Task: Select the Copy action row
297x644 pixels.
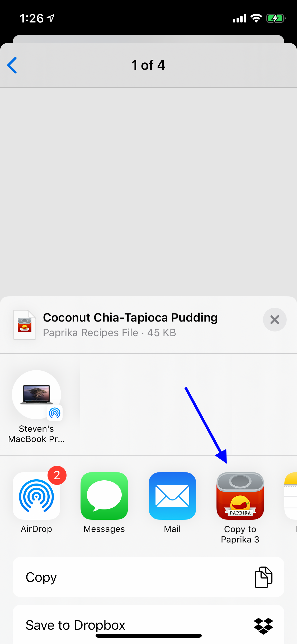Action: [148, 577]
